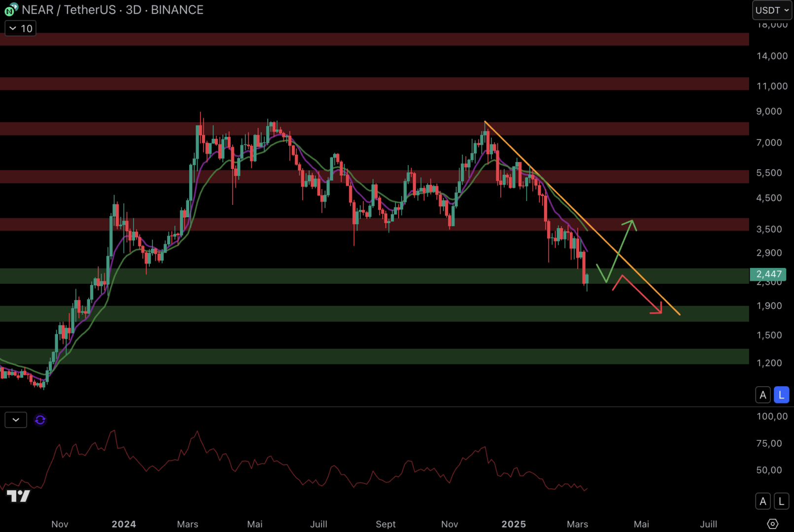Click the 4,500 price axis label
This screenshot has width=794, height=532.
point(769,198)
